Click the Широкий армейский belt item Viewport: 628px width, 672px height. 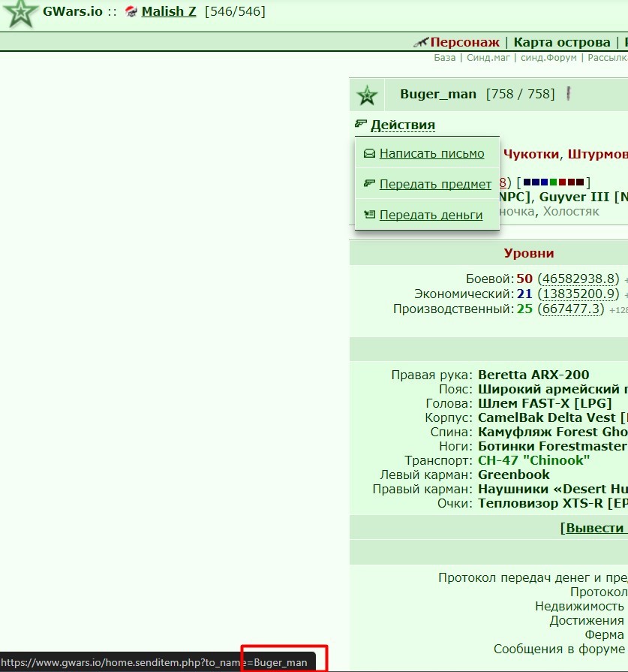point(553,389)
